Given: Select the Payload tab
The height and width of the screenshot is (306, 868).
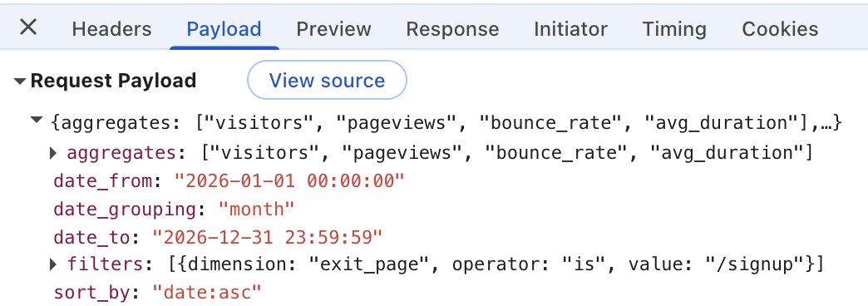Looking at the screenshot, I should (224, 29).
